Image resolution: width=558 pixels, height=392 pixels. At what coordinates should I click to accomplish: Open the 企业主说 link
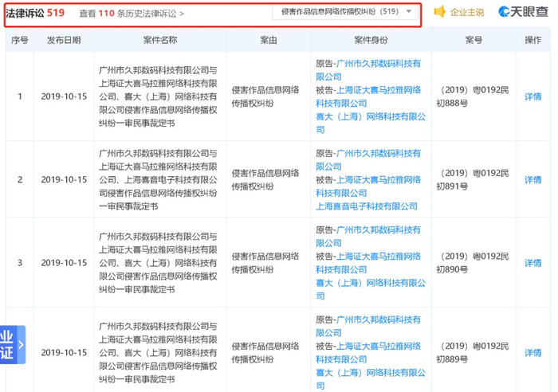pos(466,13)
